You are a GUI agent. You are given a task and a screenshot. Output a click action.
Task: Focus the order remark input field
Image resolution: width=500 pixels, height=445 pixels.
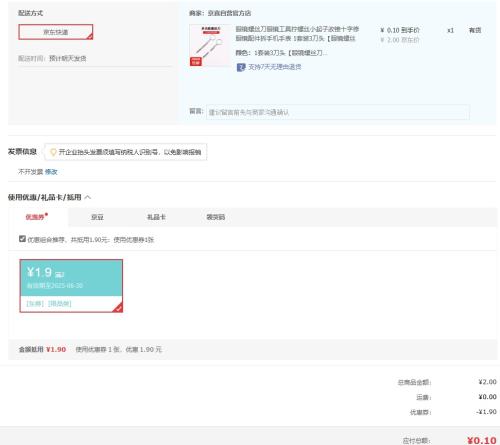(338, 112)
